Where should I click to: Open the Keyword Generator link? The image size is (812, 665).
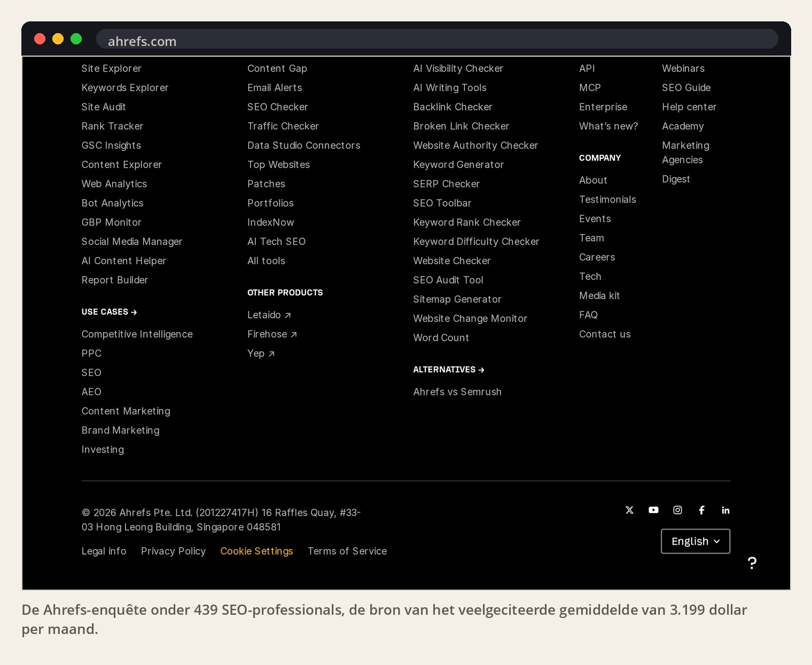click(459, 165)
